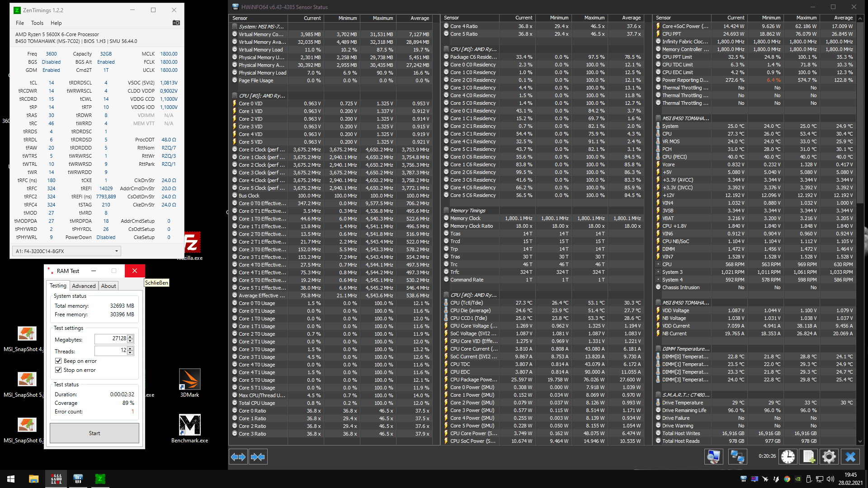Select 'Command Rate' sensor row
Image resolution: width=868 pixels, height=488 pixels.
pos(543,280)
